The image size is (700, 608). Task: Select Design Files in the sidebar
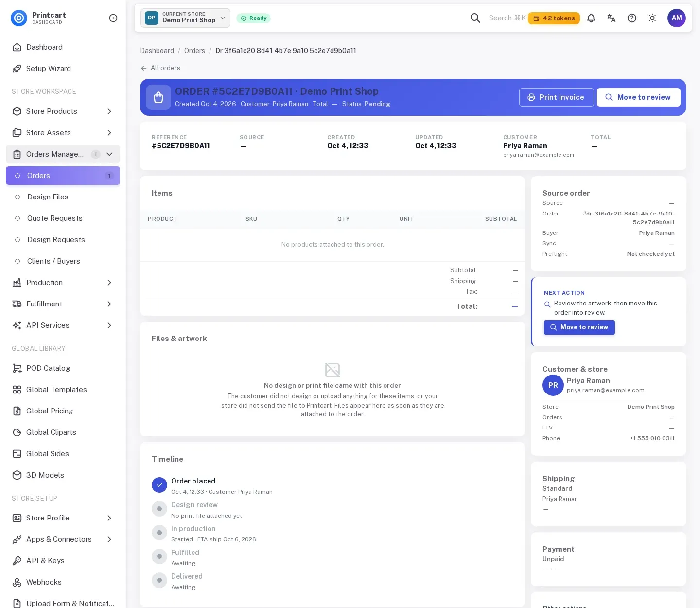tap(63, 197)
